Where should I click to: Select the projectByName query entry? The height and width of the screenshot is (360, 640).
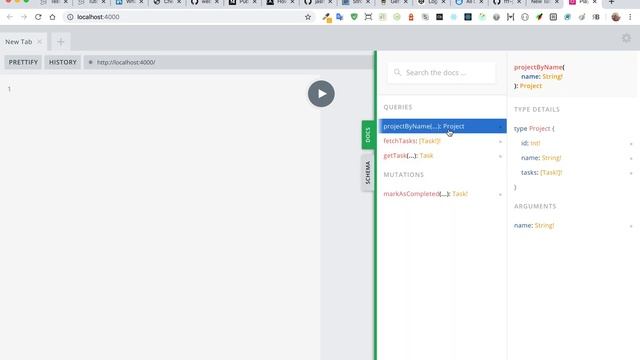coord(442,126)
